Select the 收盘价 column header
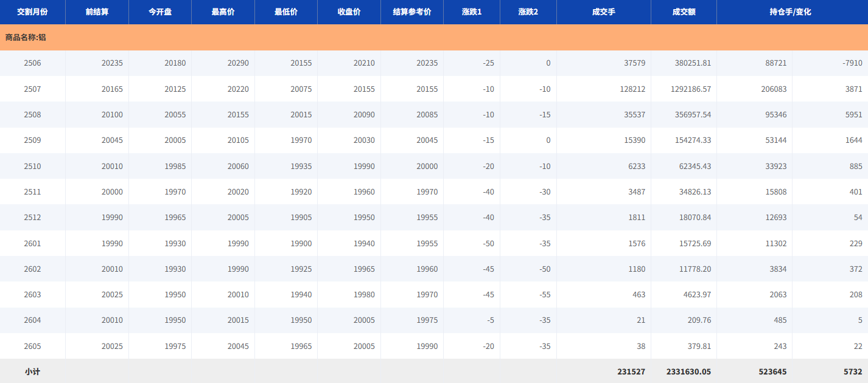This screenshot has height=383, width=868. 349,12
